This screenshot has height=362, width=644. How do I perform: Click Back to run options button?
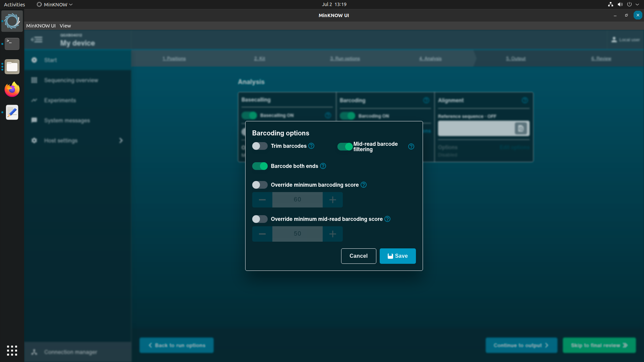[176, 346]
